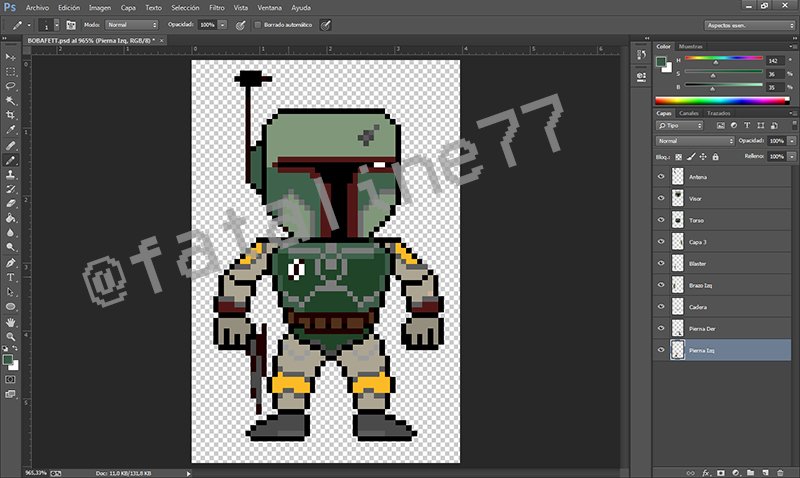
Task: Open Layers panel Opacidad slider arrow
Action: click(792, 141)
